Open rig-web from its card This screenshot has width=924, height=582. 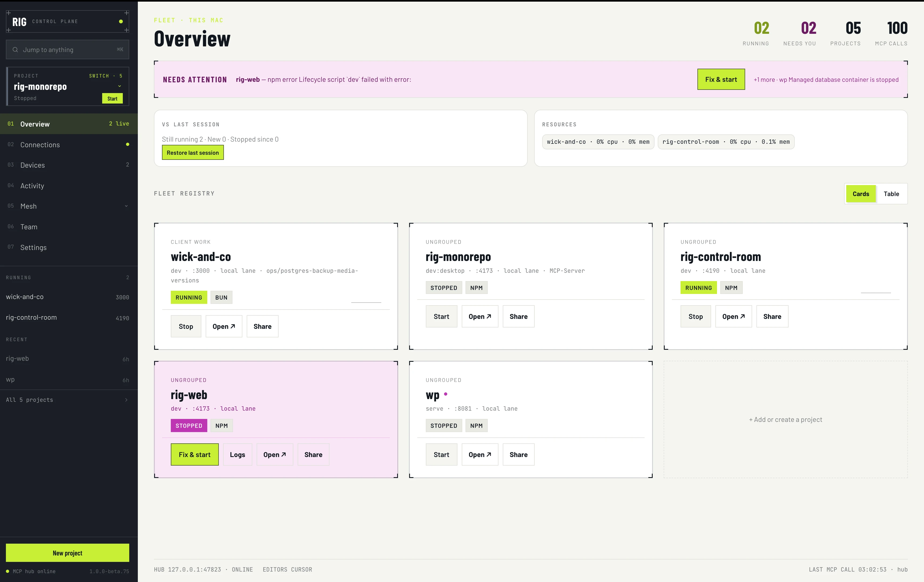[275, 455]
